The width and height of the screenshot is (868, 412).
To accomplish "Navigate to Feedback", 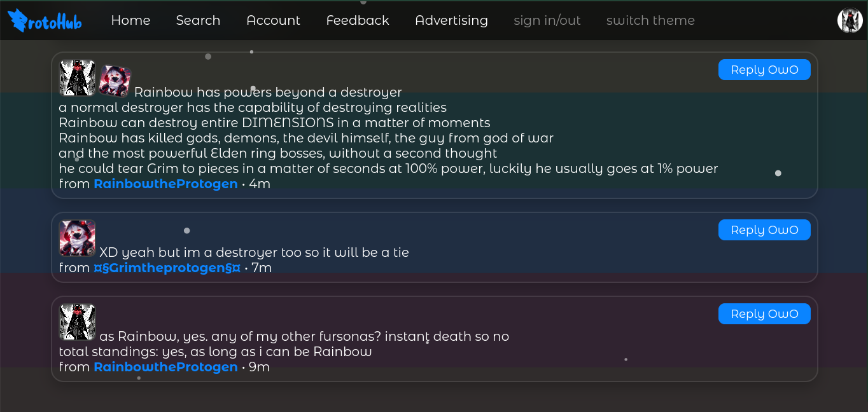I will point(358,20).
